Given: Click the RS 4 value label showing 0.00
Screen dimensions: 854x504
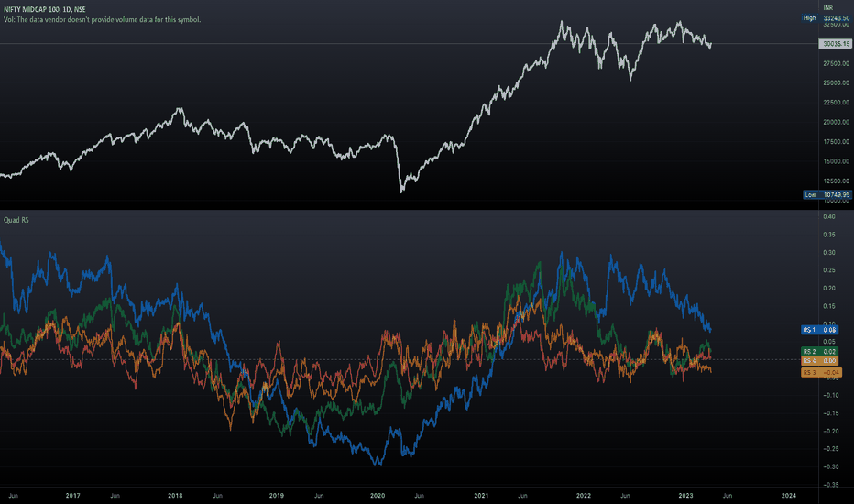Looking at the screenshot, I should (819, 361).
